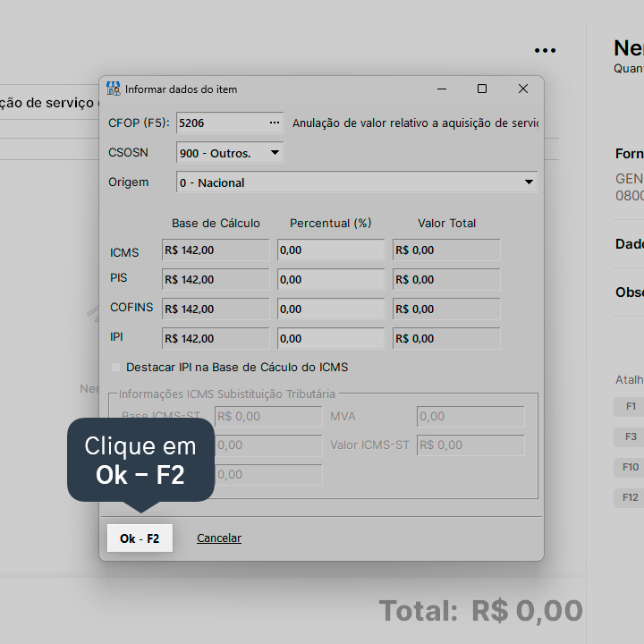Click the PIS Valor Total field
This screenshot has width=644, height=644.
pos(446,279)
